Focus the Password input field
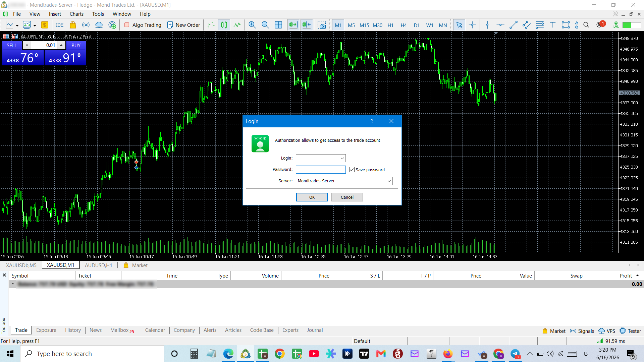The height and width of the screenshot is (362, 644). click(x=321, y=170)
